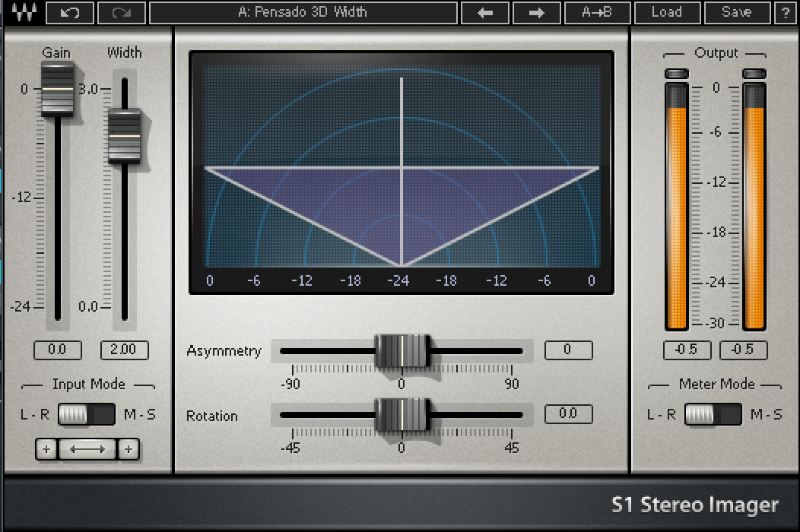Click the Input Mode label
Image resolution: width=800 pixels, height=532 pixels.
[x=89, y=384]
